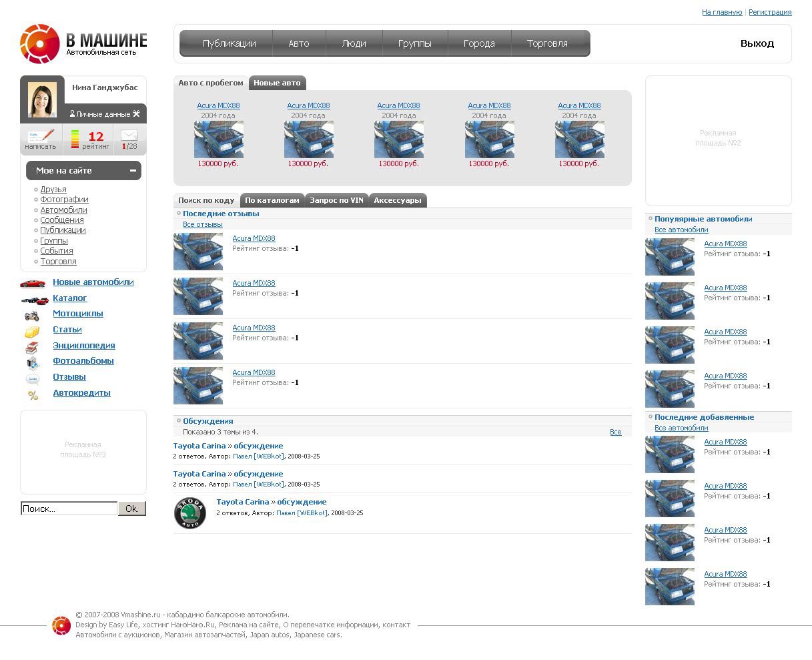812x660 pixels.
Task: Open the Друзья sidebar link
Action: (x=53, y=190)
